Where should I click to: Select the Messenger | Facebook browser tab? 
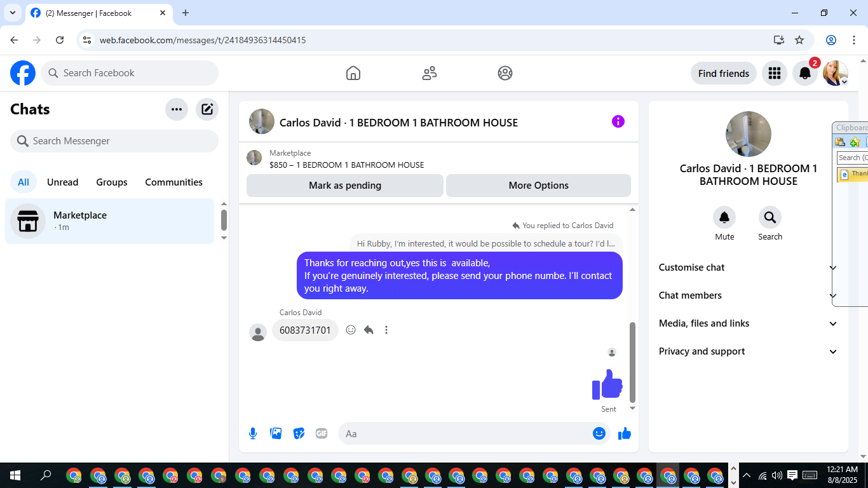pyautogui.click(x=98, y=13)
